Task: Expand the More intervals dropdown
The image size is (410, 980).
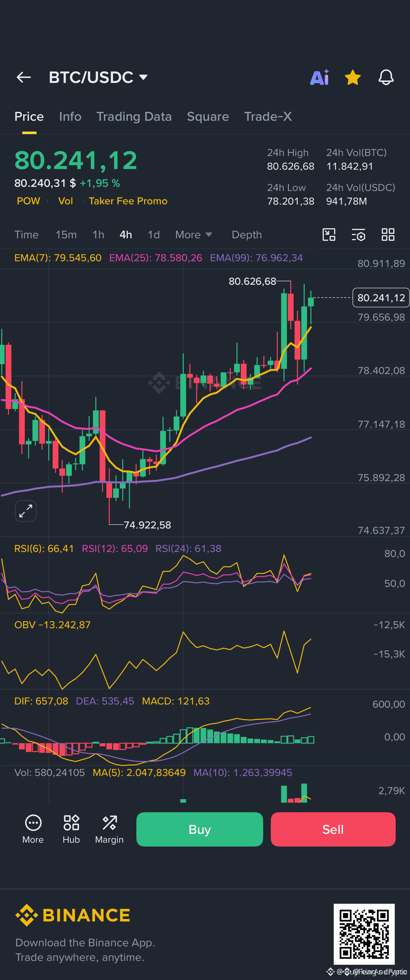Action: click(x=193, y=235)
